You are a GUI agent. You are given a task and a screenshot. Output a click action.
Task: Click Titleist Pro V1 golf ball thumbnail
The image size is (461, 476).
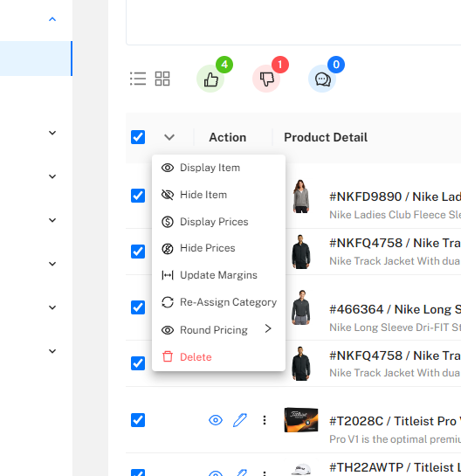[x=301, y=420]
